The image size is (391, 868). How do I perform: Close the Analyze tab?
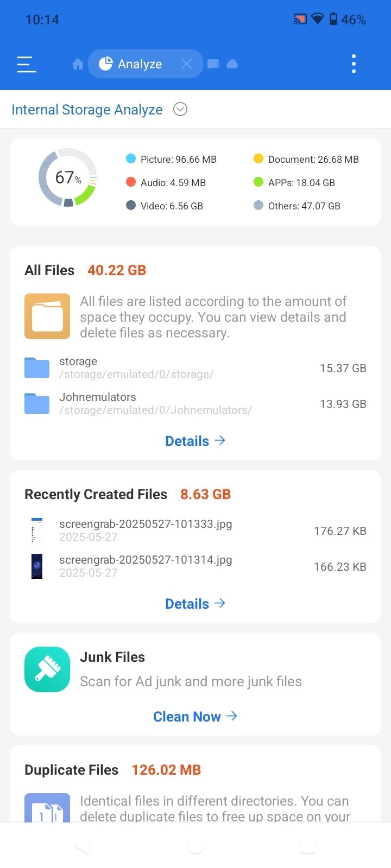click(186, 64)
